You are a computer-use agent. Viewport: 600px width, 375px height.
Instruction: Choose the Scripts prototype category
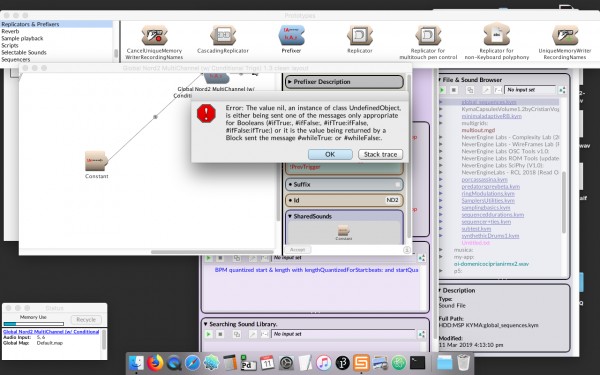pyautogui.click(x=10, y=45)
